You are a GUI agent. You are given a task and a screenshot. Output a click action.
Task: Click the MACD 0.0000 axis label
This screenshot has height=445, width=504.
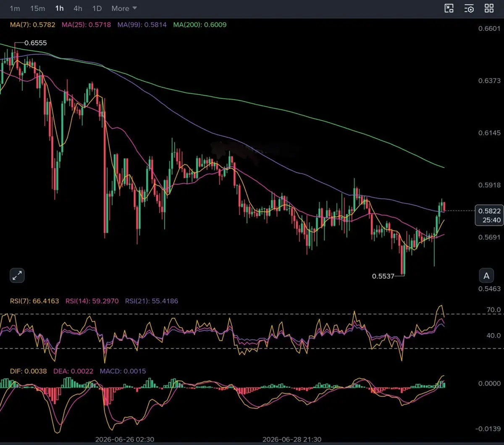pyautogui.click(x=490, y=383)
